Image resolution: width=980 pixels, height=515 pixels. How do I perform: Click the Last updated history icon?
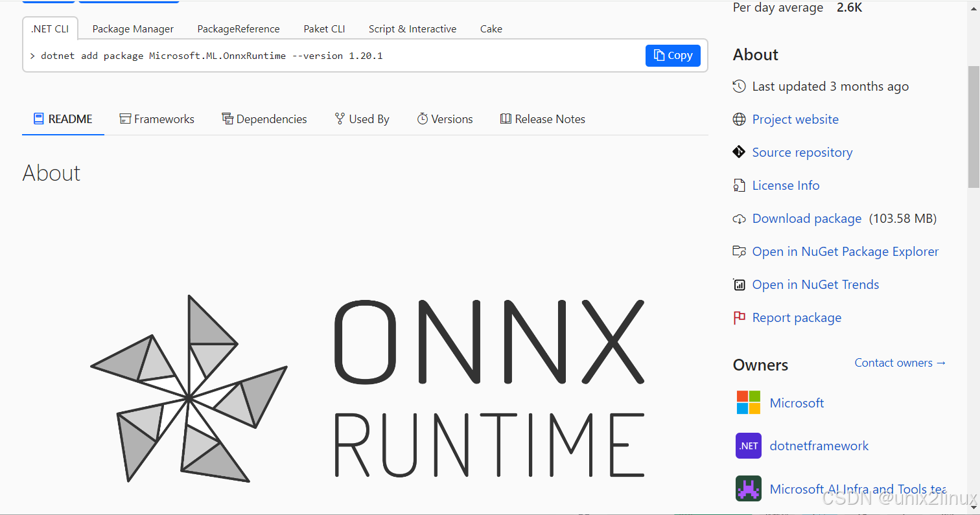pyautogui.click(x=739, y=86)
